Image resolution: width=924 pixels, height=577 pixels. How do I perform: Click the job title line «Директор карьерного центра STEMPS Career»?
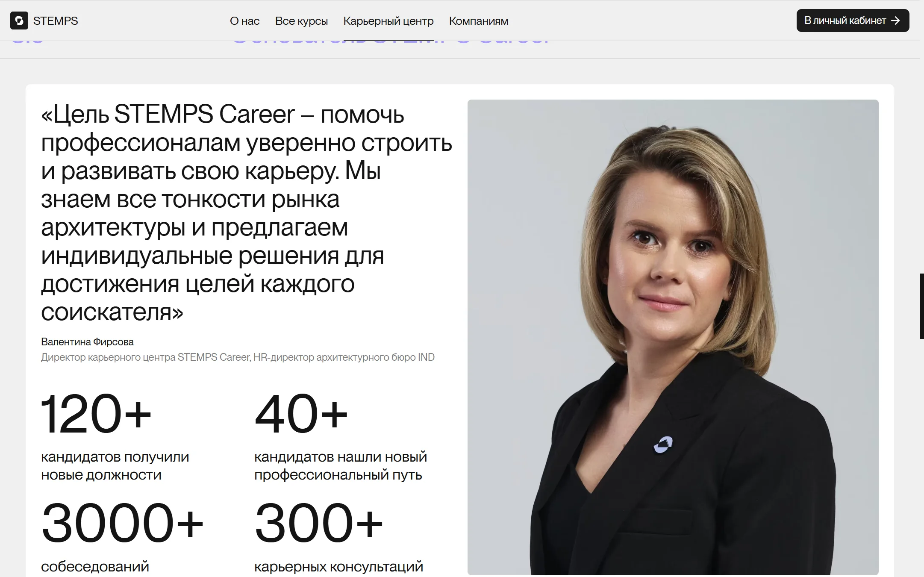(145, 357)
